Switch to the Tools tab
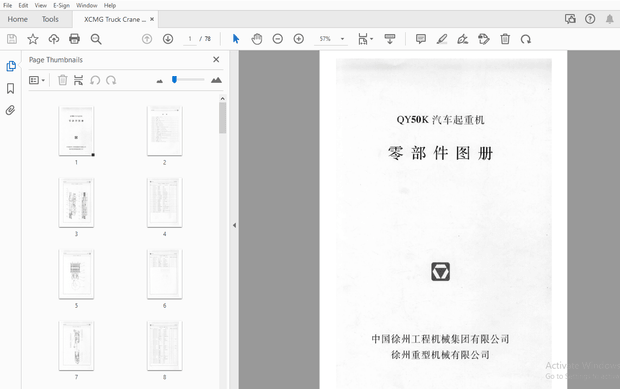Image resolution: width=620 pixels, height=389 pixels. pos(50,19)
